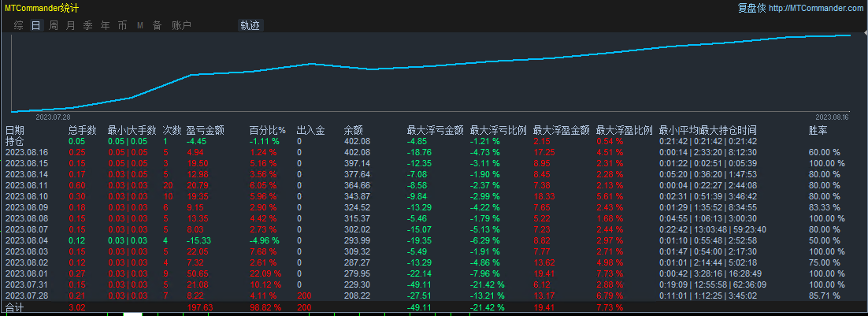Viewport: 868px width, 316px height.
Task: Open the 币 (currency) tab
Action: click(122, 25)
